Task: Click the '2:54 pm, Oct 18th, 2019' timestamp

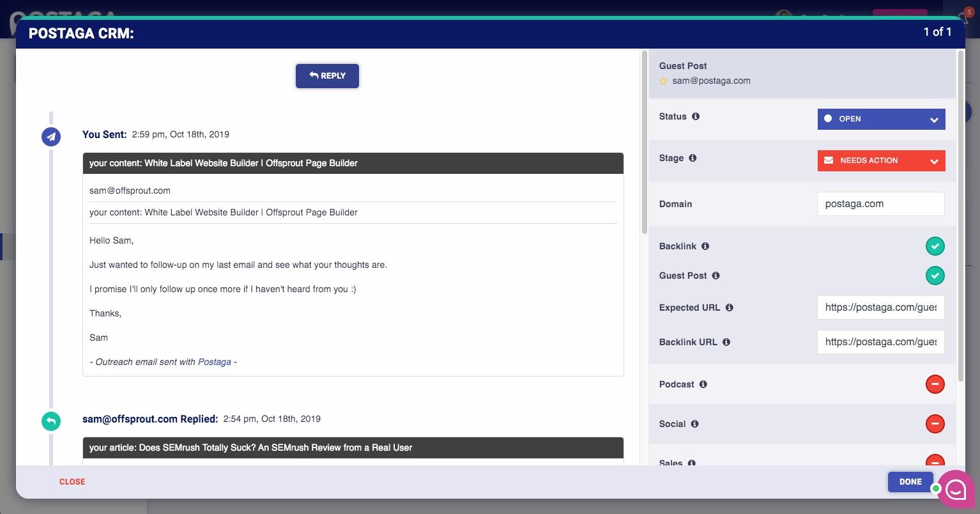Action: click(x=272, y=419)
